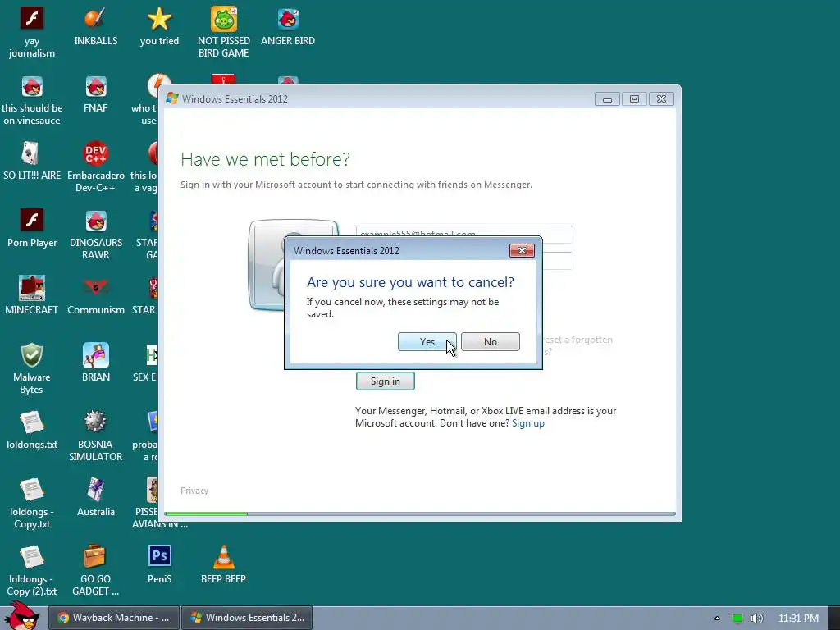Open the yay journalism desktop icon

[x=32, y=32]
